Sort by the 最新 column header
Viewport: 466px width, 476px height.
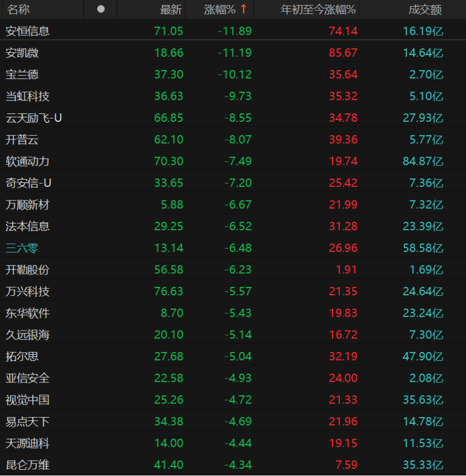tap(171, 10)
